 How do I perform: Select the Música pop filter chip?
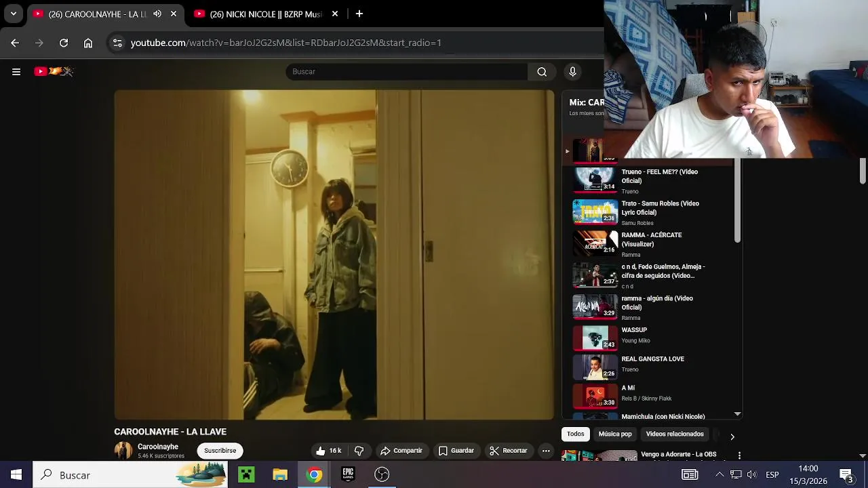[615, 434]
